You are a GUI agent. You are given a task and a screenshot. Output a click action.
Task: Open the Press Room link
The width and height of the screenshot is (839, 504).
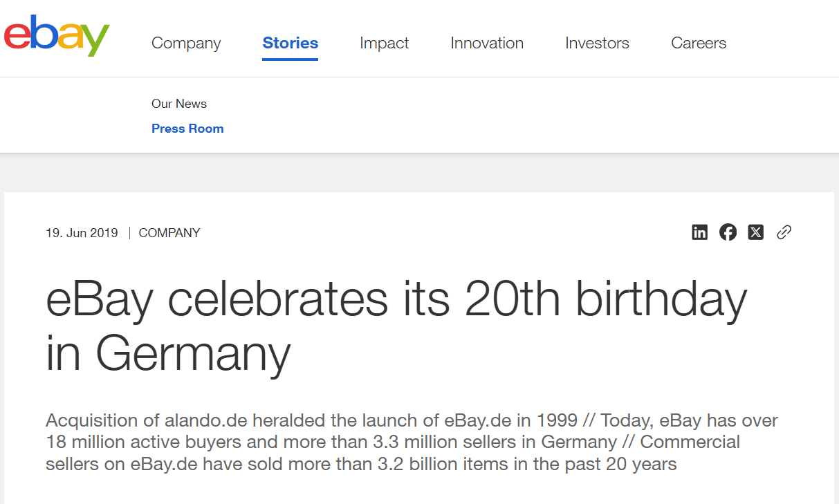point(187,129)
